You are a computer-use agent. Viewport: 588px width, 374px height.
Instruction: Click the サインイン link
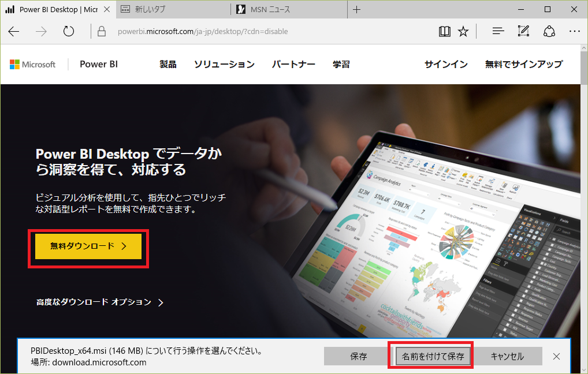click(x=446, y=65)
